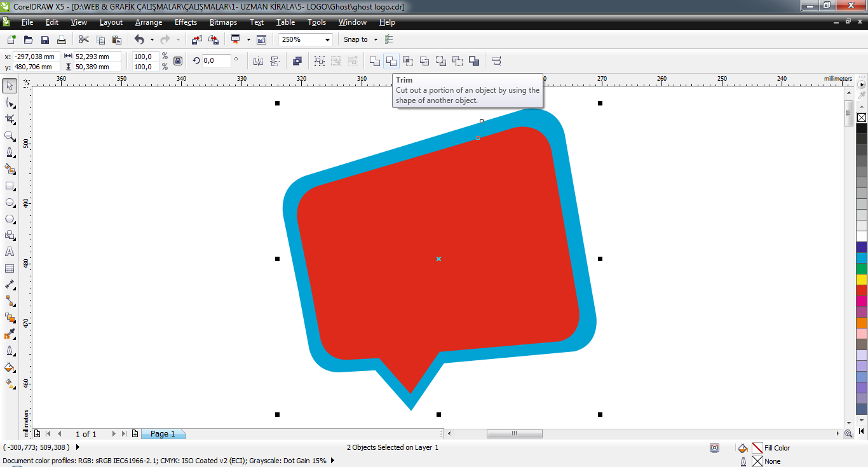Select the Pick tool in toolbox

[10, 85]
